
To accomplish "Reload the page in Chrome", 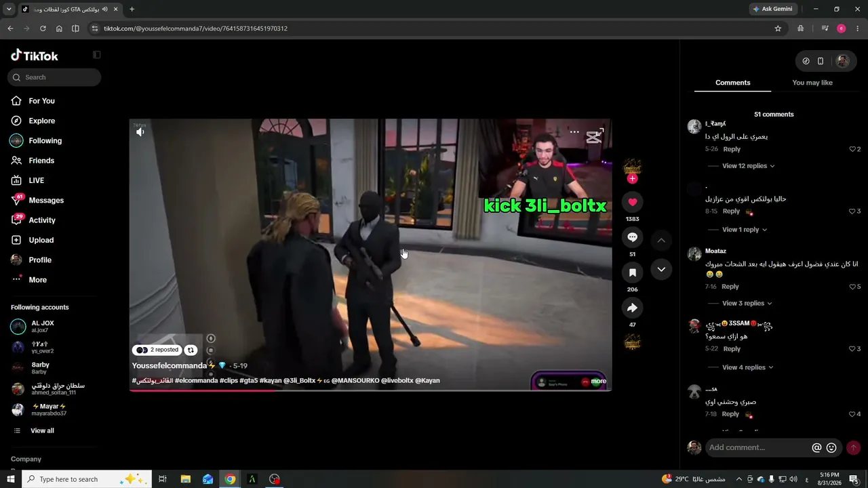I will (43, 28).
